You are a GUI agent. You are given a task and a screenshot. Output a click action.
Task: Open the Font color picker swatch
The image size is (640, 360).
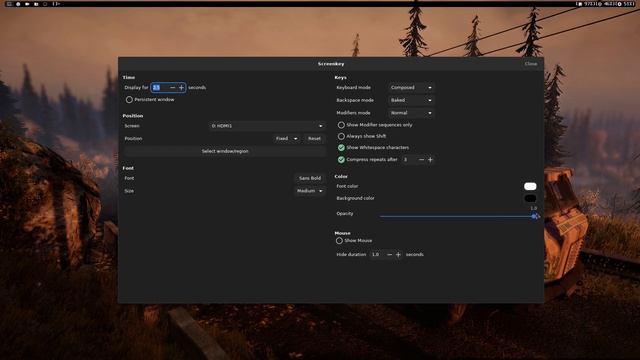(x=530, y=187)
